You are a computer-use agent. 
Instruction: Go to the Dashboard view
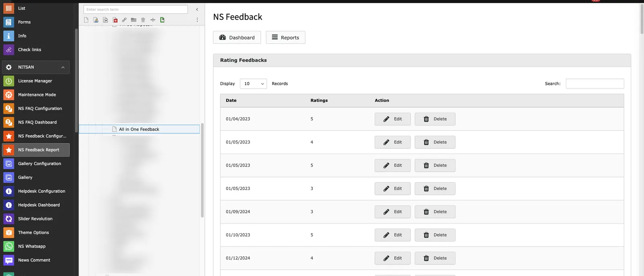(x=237, y=37)
